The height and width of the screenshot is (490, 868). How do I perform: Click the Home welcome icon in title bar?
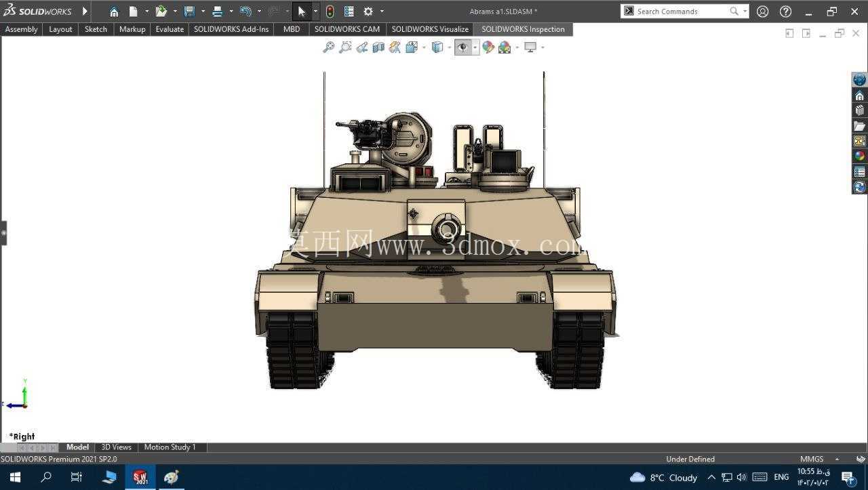114,12
